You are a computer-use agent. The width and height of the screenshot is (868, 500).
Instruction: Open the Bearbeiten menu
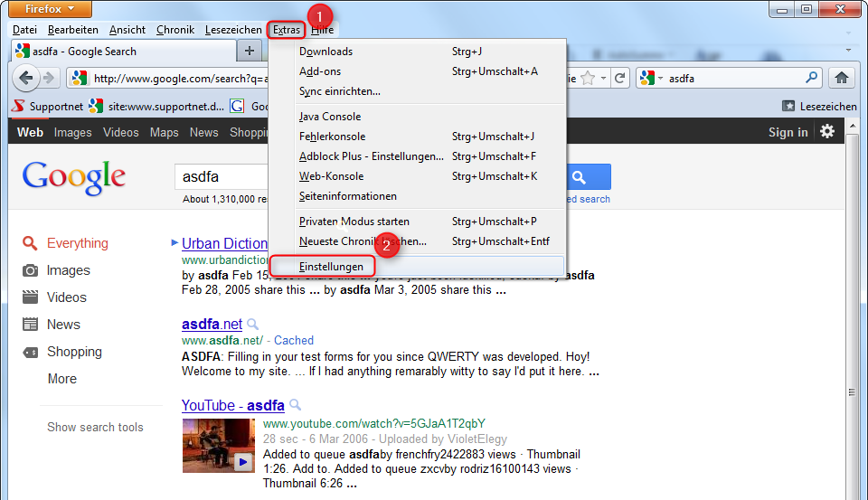(x=73, y=30)
